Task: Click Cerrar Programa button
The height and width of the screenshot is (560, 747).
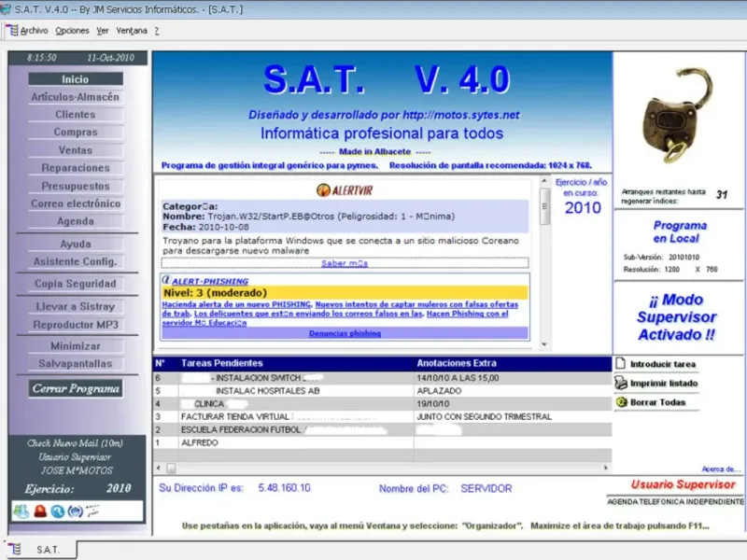Action: [x=76, y=388]
